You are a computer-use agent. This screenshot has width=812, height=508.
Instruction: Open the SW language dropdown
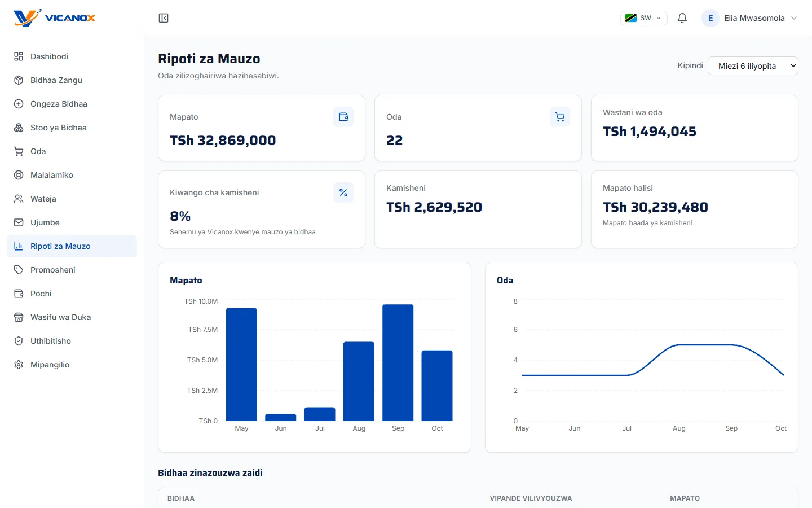point(644,18)
